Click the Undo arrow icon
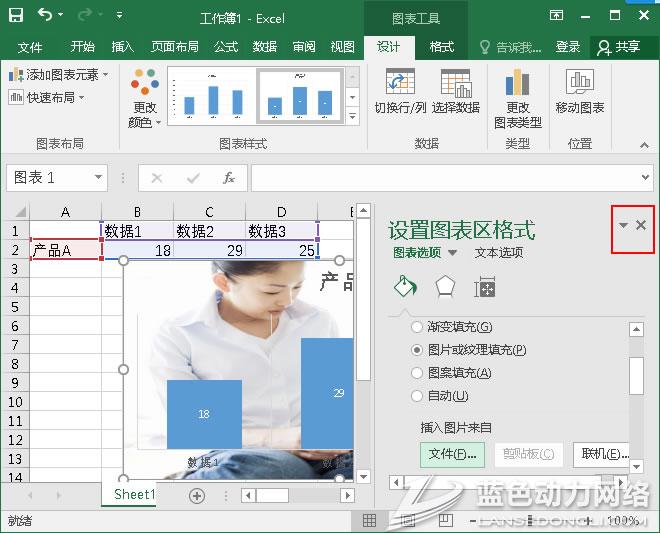660x533 pixels. [x=46, y=16]
